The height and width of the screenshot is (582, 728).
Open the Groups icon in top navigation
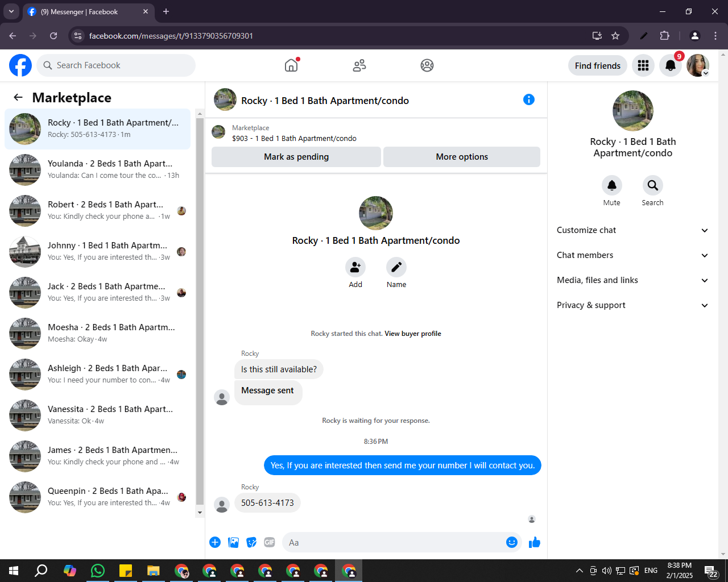click(427, 65)
